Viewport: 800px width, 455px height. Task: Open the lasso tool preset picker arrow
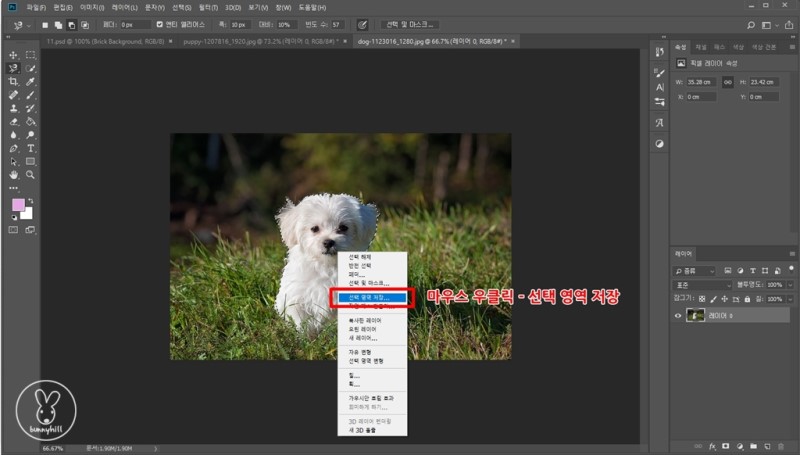tap(29, 24)
